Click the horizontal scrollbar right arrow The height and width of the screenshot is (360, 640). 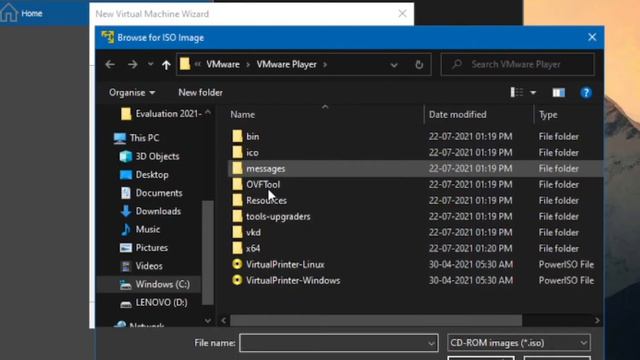597,320
